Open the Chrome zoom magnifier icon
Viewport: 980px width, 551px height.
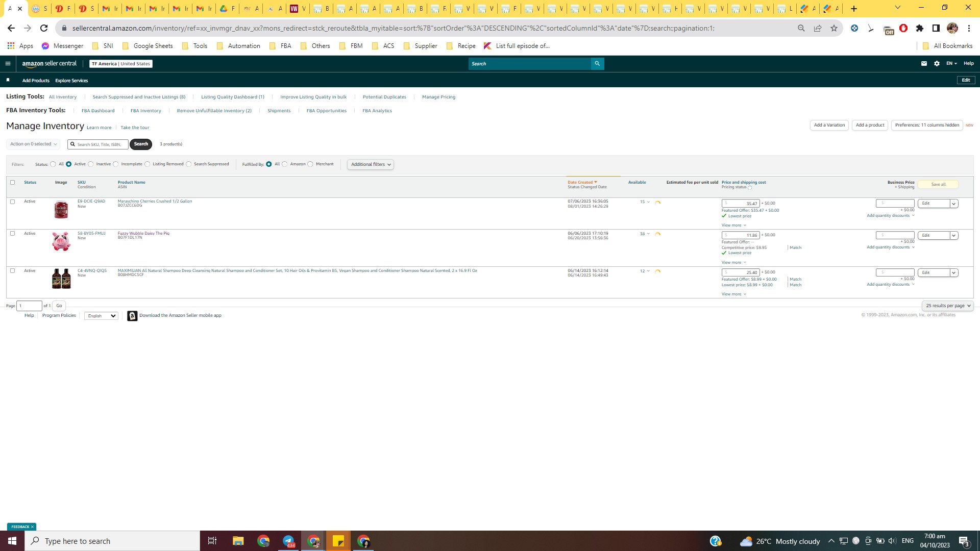click(x=801, y=28)
